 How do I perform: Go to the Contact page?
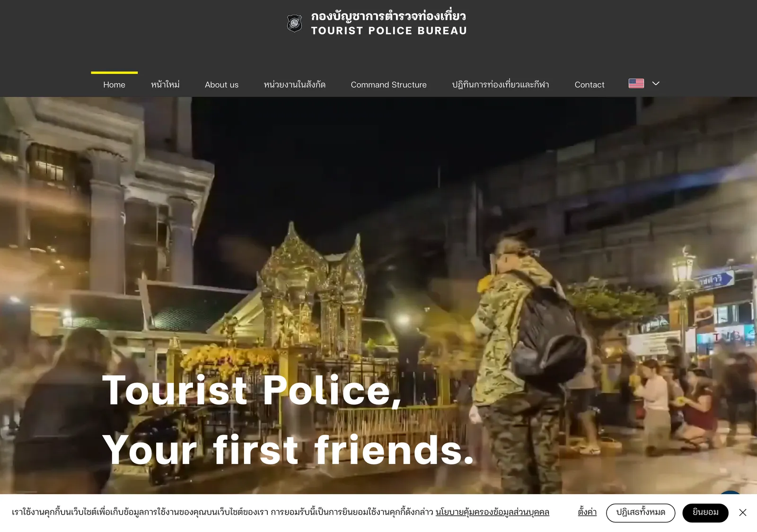[x=589, y=85]
